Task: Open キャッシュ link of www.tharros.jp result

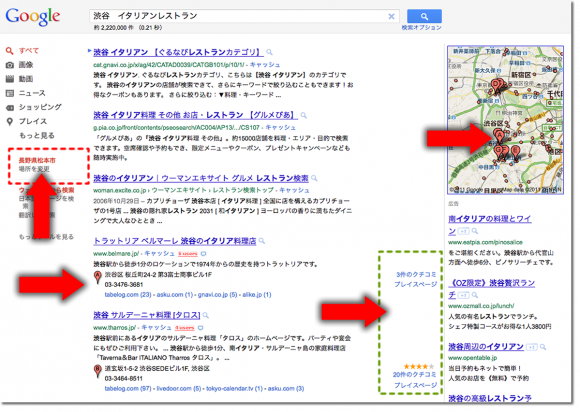Action: [x=156, y=328]
